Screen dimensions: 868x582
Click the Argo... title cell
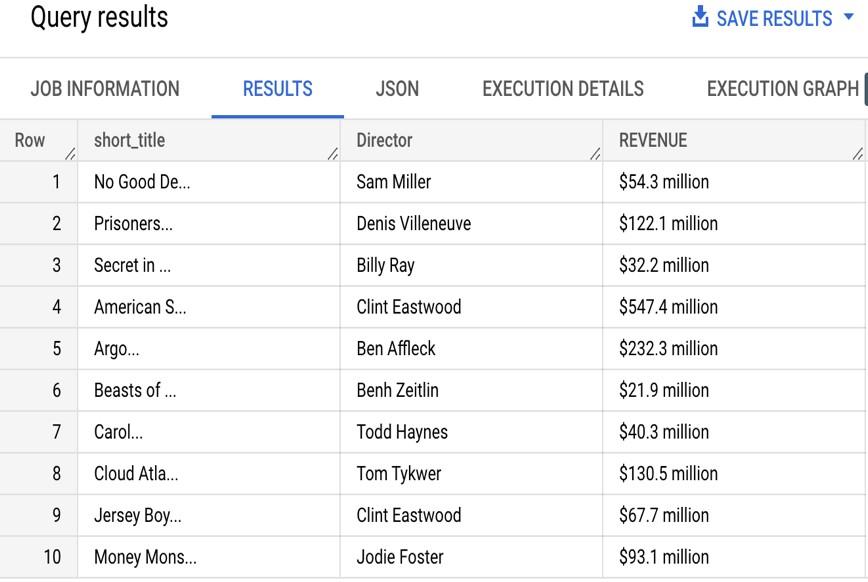click(x=209, y=349)
